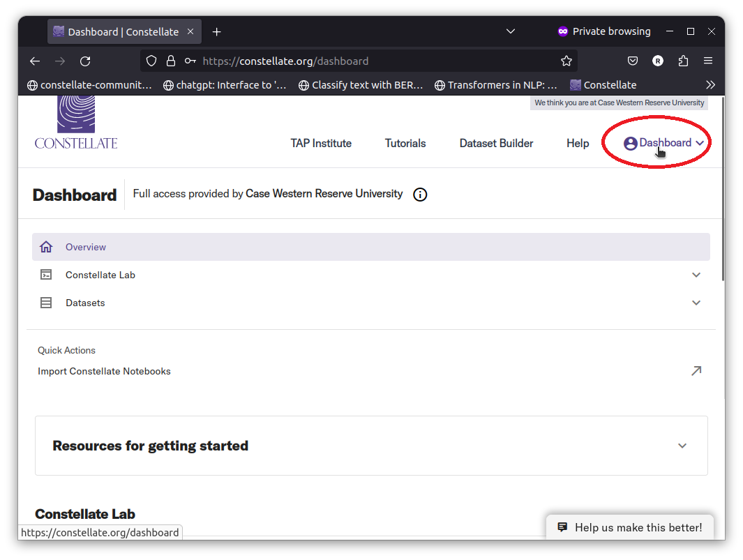
Task: Click the external arrow for Import Constellate Notebooks
Action: point(696,371)
